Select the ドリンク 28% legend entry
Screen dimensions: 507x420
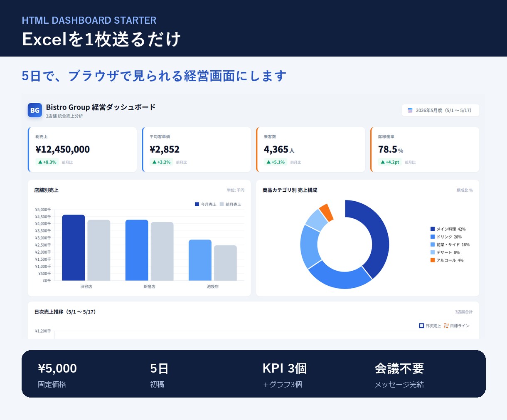tap(446, 237)
